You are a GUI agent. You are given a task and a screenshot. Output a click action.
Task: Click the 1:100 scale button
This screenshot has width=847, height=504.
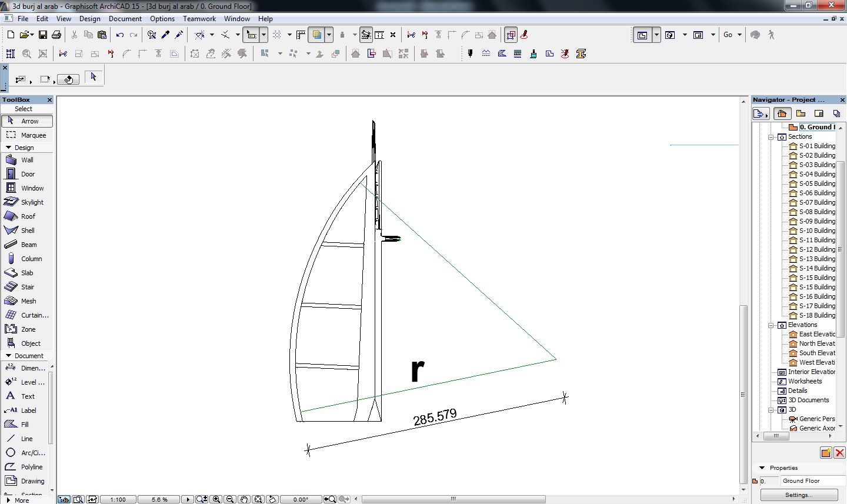[x=118, y=499]
